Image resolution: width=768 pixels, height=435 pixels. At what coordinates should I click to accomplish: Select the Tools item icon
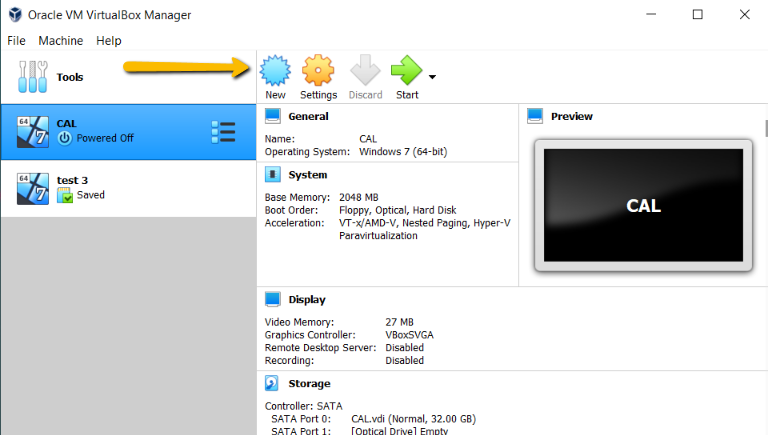[x=33, y=77]
